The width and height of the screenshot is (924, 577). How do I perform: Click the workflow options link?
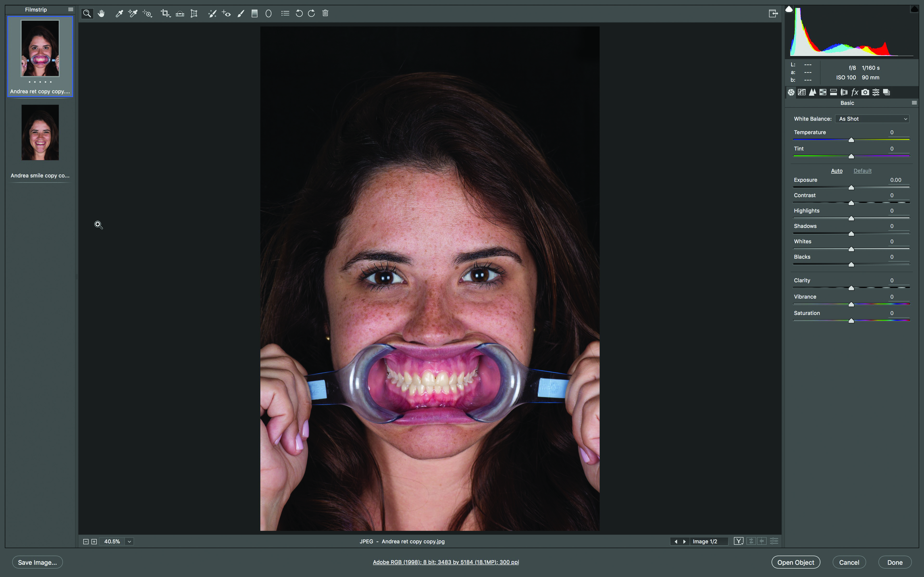(446, 562)
